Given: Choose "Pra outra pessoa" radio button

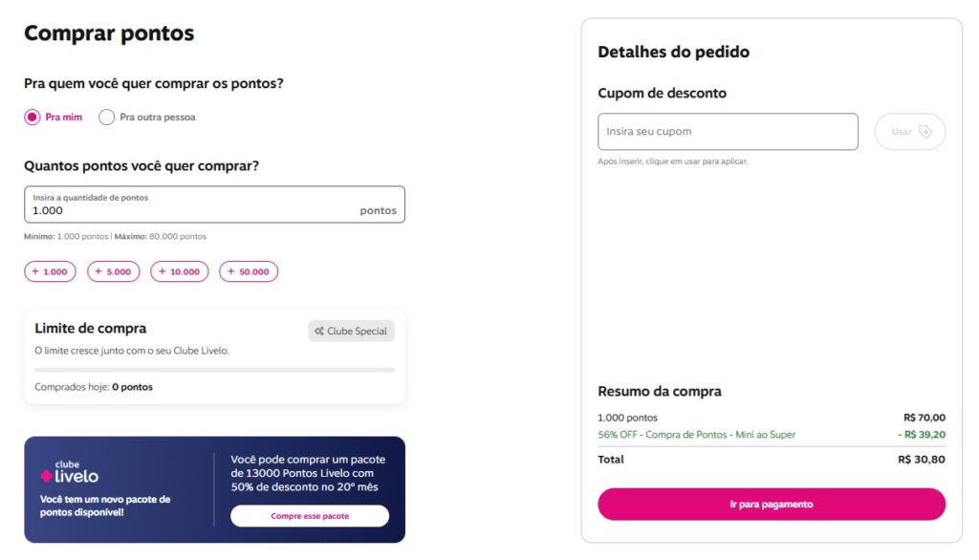Looking at the screenshot, I should coord(107,118).
